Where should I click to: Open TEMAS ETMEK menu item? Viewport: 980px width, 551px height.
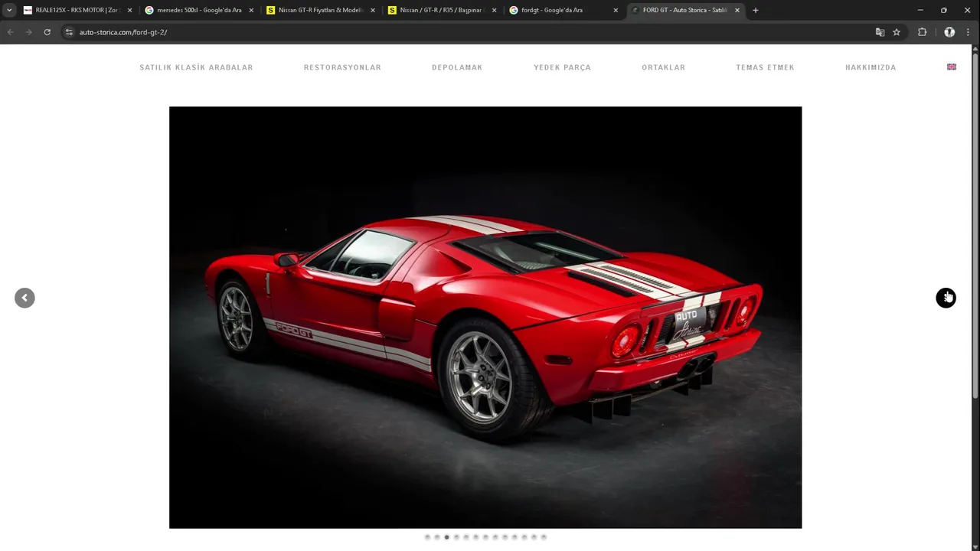(x=765, y=67)
